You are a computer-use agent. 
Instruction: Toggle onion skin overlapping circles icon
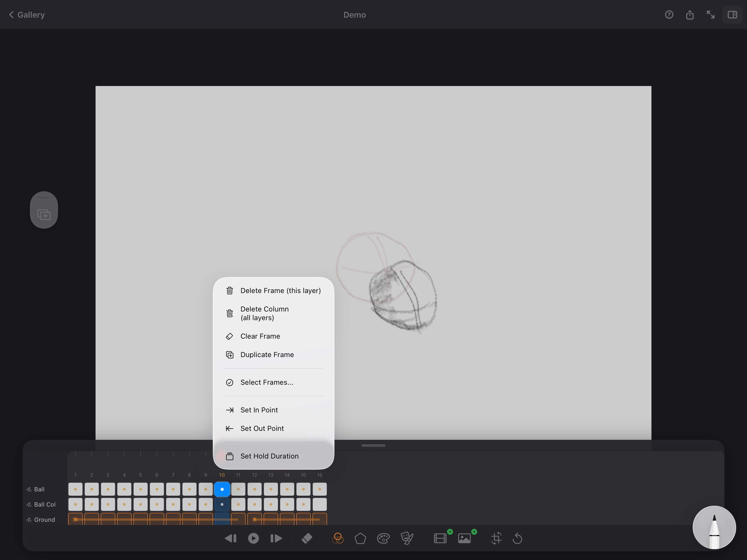(x=338, y=538)
